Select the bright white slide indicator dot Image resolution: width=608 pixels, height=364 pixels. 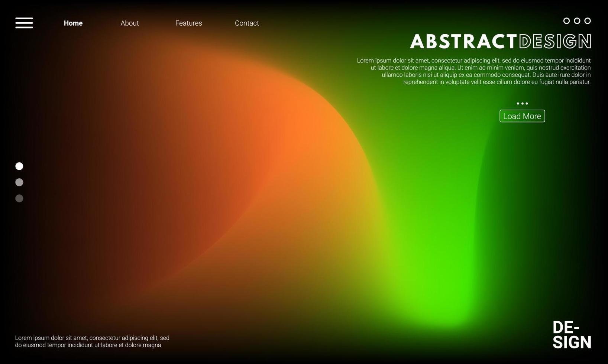tap(19, 166)
